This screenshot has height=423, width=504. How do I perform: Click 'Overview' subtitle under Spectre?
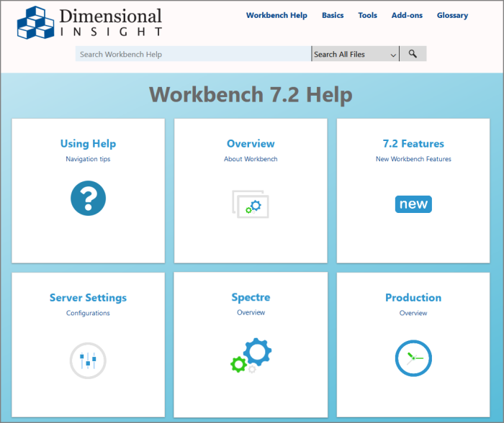click(251, 312)
